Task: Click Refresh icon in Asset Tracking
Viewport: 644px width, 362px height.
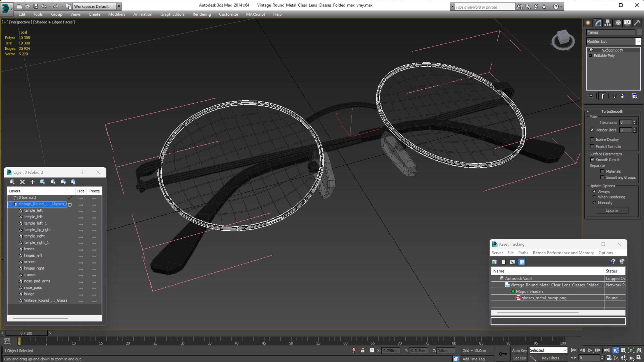Action: tap(494, 262)
